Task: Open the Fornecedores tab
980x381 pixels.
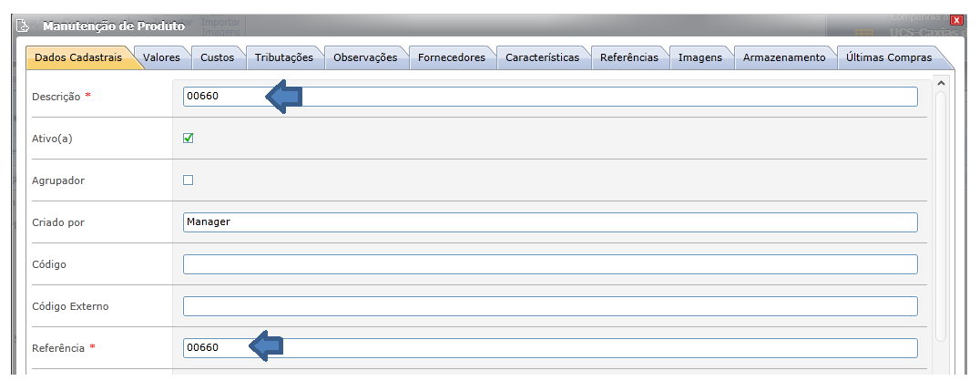Action: coord(451,57)
